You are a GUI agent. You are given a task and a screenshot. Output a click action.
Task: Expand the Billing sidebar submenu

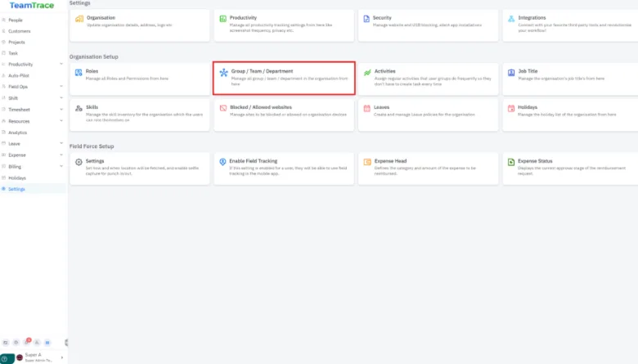(61, 166)
